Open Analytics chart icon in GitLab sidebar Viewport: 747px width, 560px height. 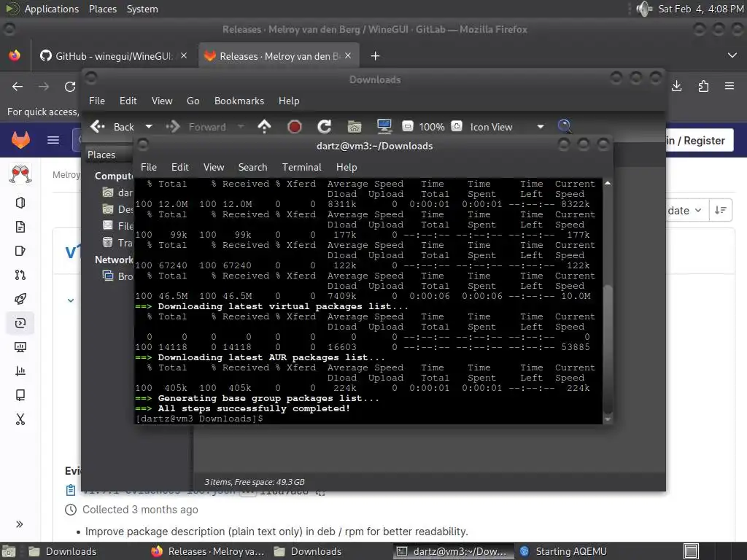pos(20,371)
